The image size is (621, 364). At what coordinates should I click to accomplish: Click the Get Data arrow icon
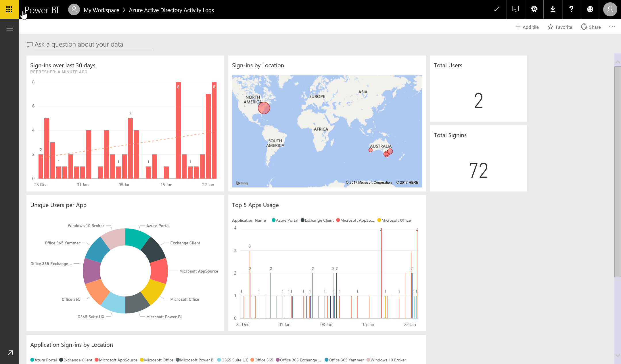10,352
